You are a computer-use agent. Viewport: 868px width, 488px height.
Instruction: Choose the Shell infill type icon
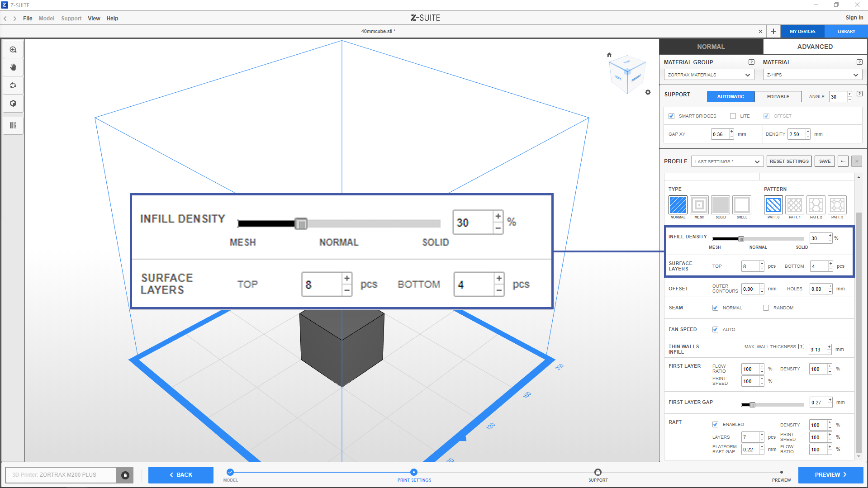[741, 205]
